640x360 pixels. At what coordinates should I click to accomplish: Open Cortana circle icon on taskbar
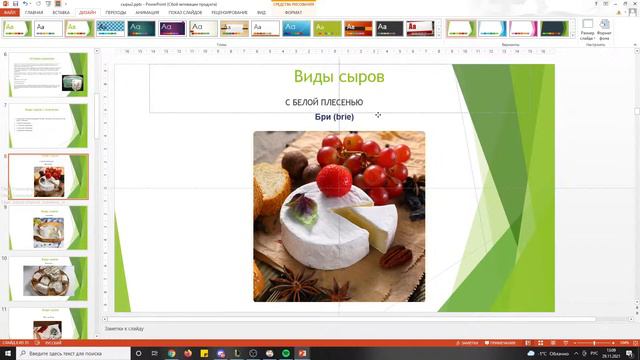point(138,353)
